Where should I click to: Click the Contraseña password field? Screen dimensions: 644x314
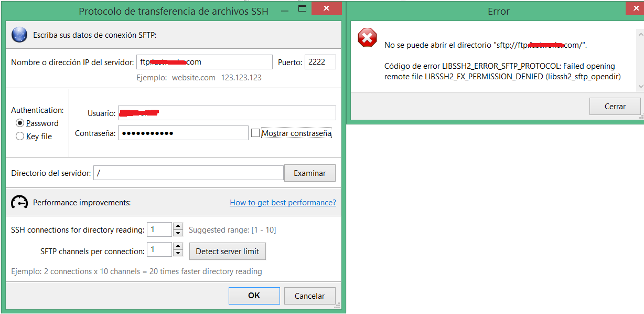(183, 133)
